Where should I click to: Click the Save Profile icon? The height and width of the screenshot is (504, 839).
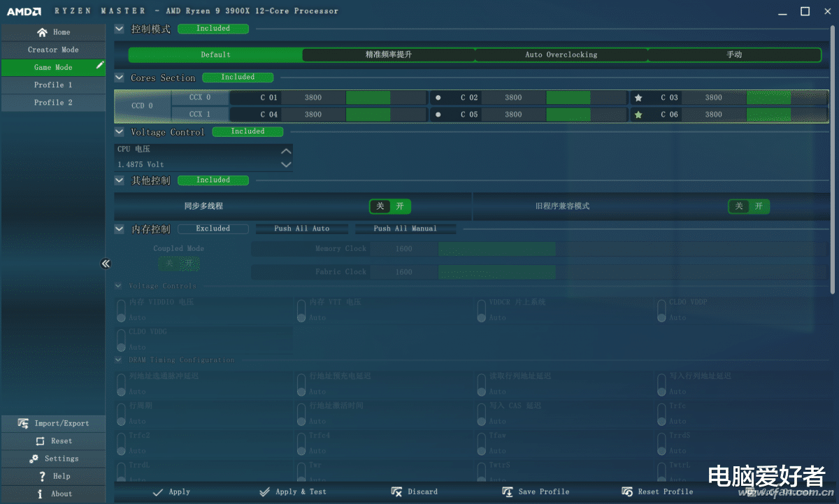click(508, 492)
